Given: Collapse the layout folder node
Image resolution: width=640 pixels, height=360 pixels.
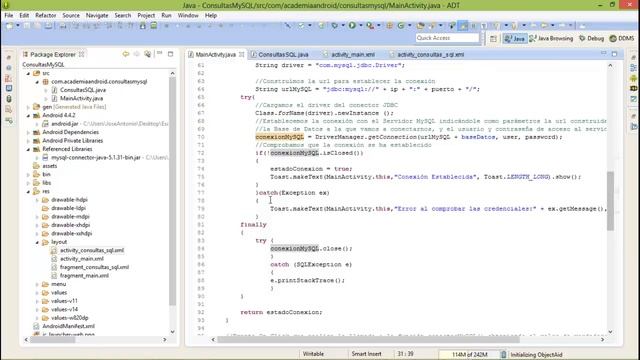Looking at the screenshot, I should [x=37, y=242].
